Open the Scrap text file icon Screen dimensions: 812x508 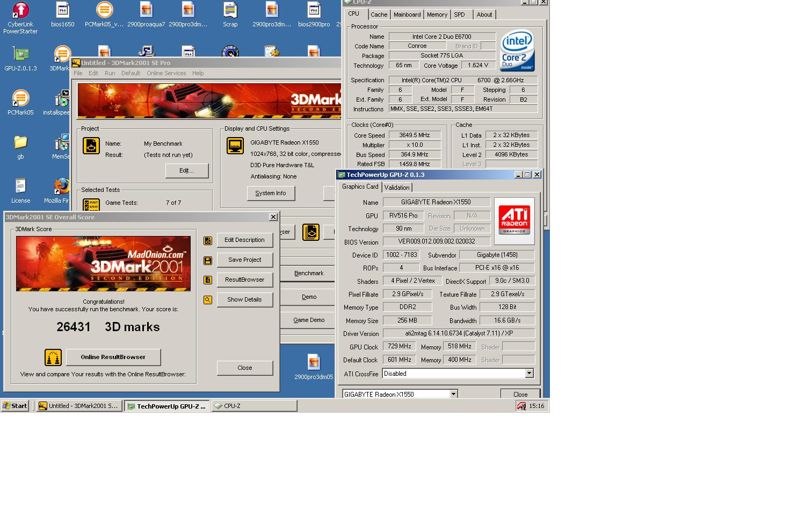tap(230, 15)
